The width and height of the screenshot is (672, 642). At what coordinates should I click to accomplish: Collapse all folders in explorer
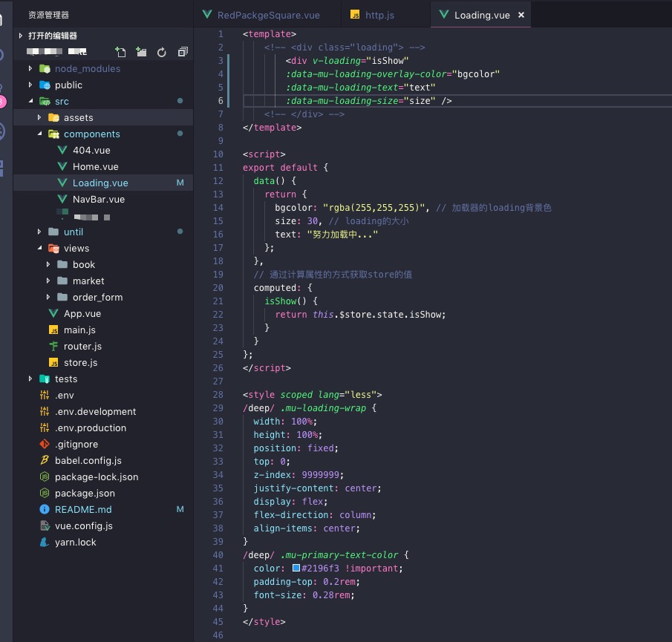(183, 52)
